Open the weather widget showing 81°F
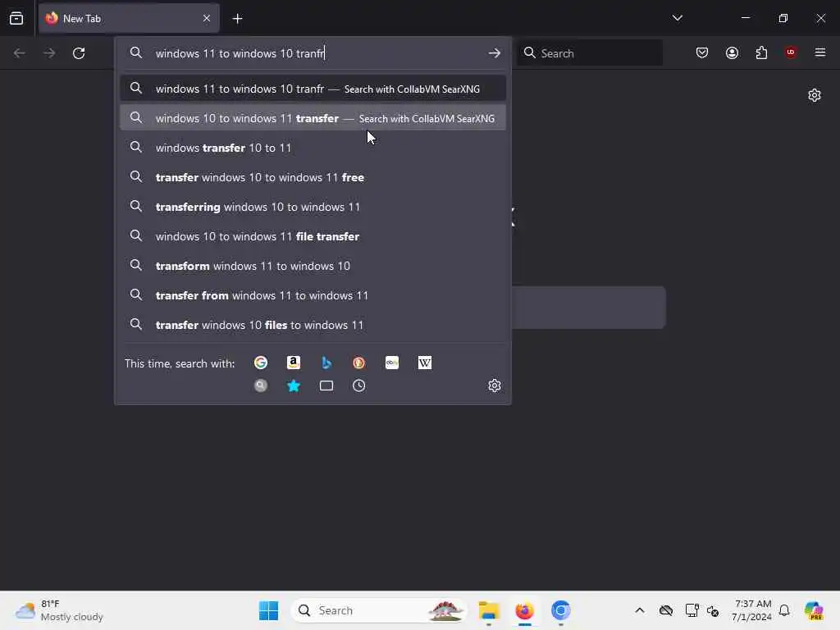Screen dimensions: 840x630 pos(59,610)
